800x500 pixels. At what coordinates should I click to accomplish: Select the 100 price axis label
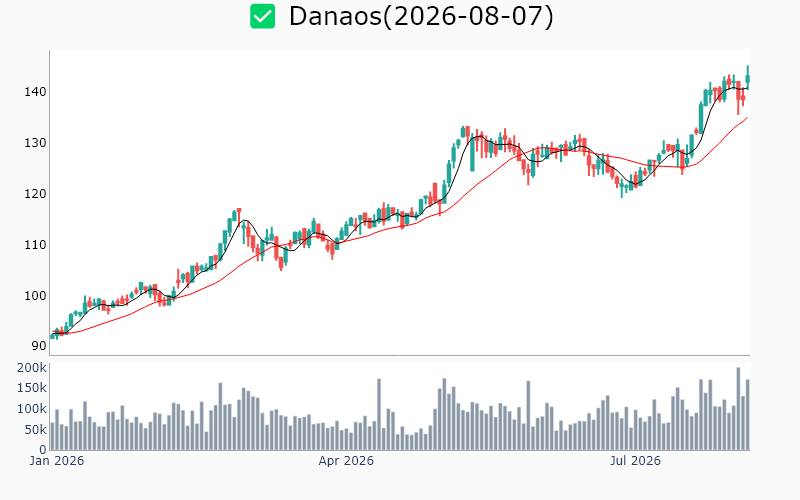pyautogui.click(x=35, y=295)
